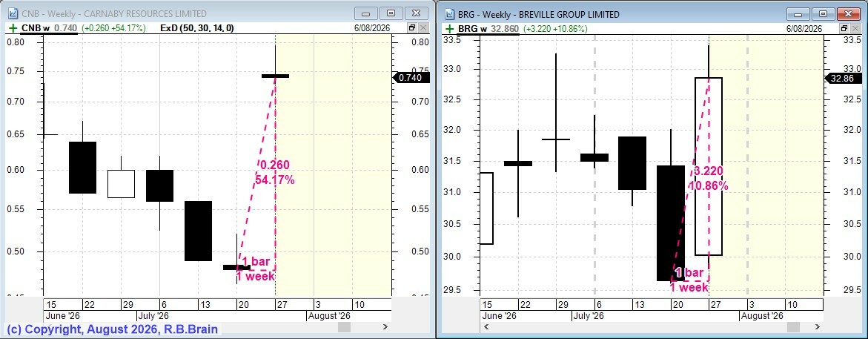Restore the CNB inner chart pane
This screenshot has height=339, width=868.
412,27
